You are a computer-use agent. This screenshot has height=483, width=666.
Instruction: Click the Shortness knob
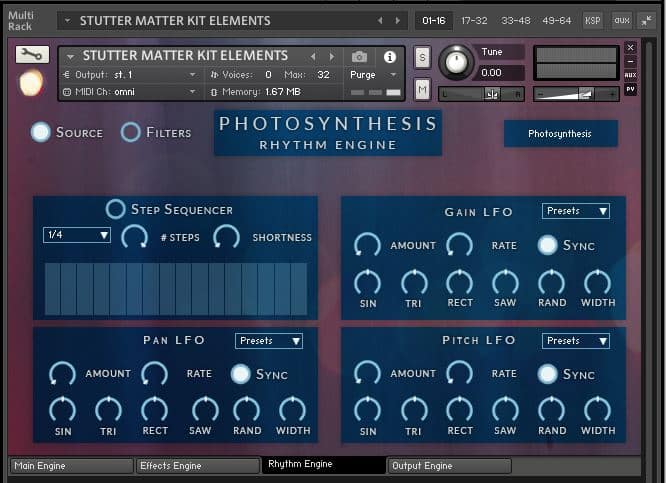226,237
